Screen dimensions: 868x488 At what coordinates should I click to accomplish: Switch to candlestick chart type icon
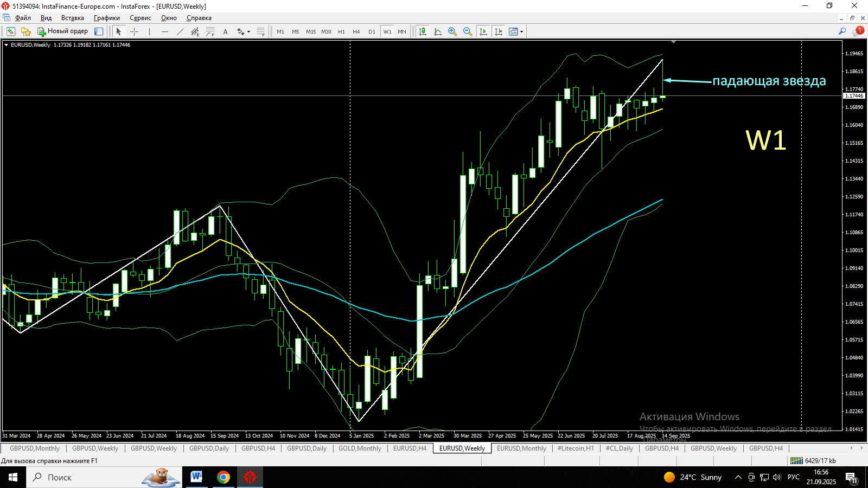tap(423, 31)
